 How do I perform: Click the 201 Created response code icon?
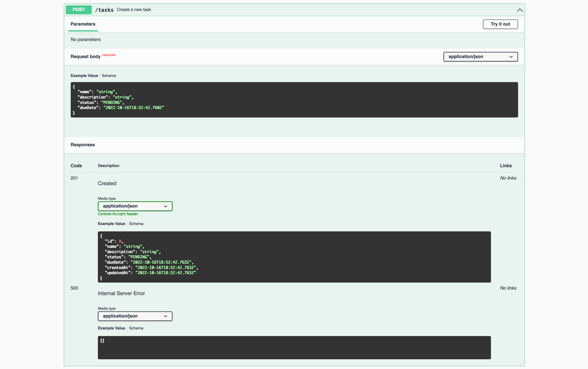pyautogui.click(x=74, y=178)
